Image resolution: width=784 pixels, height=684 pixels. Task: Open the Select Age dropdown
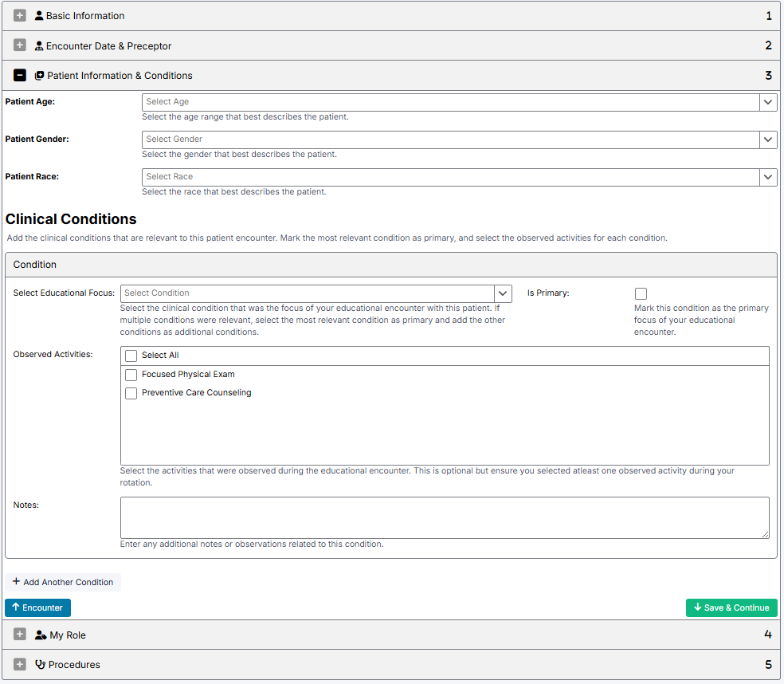768,102
